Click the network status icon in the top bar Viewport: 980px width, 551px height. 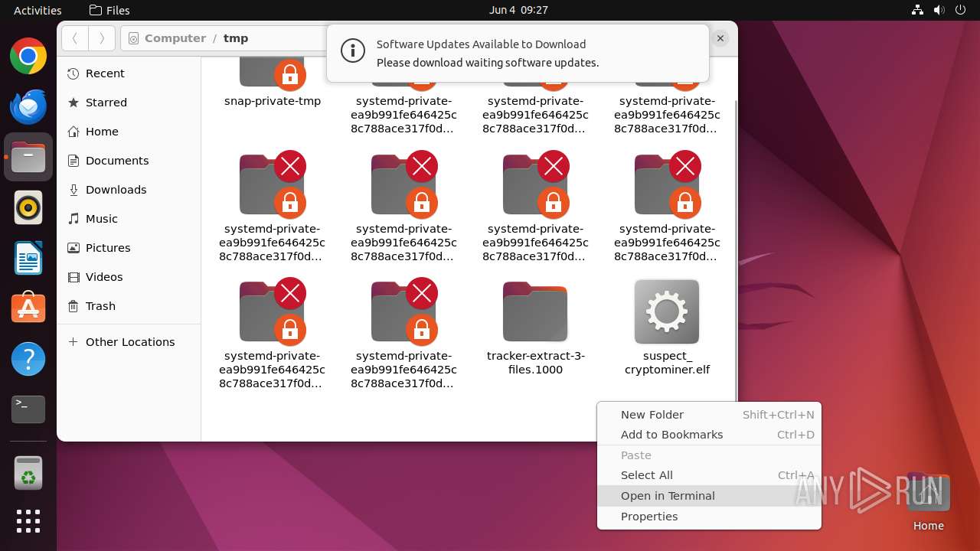pos(917,10)
